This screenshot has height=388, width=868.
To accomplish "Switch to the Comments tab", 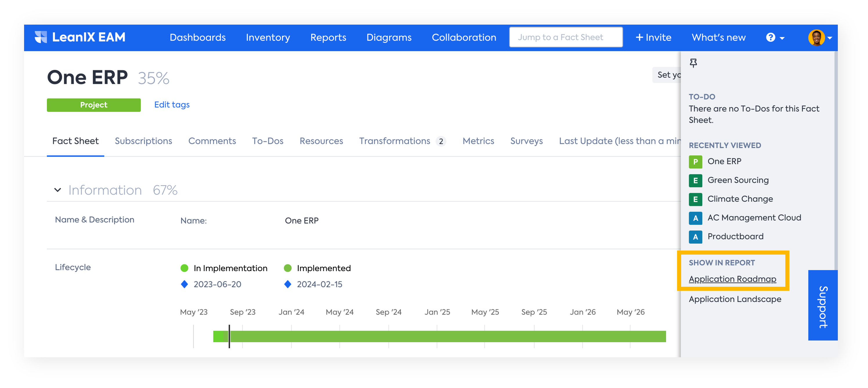I will click(x=212, y=141).
